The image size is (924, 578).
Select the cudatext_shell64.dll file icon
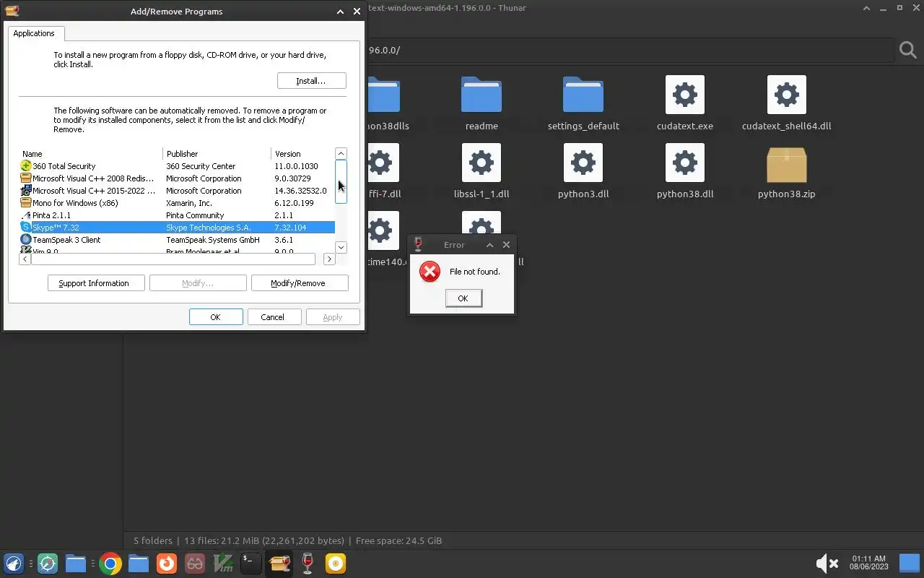pos(787,95)
